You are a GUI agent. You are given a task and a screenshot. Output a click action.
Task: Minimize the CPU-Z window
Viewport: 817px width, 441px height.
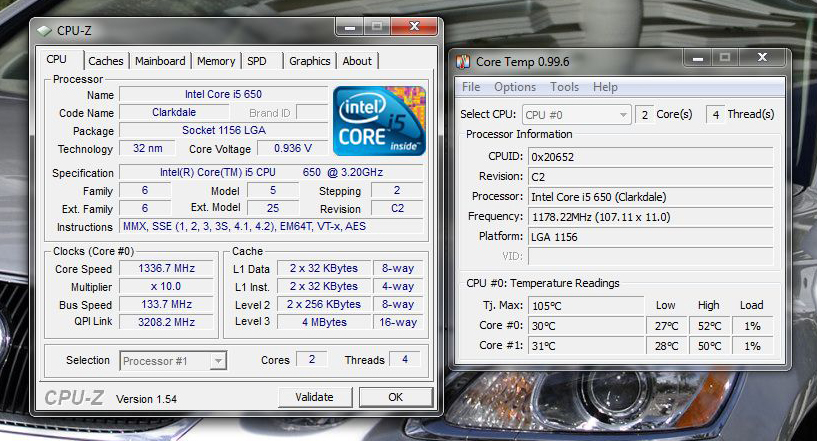click(350, 27)
